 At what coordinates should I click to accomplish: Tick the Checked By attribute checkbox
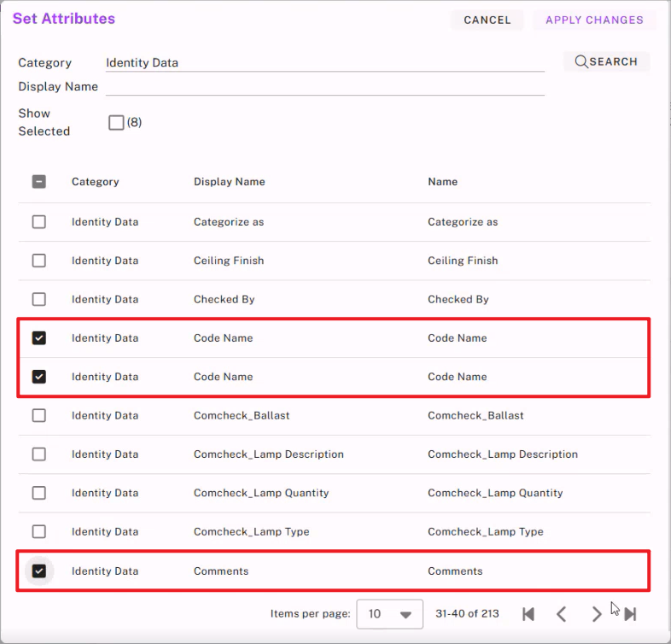[x=39, y=299]
